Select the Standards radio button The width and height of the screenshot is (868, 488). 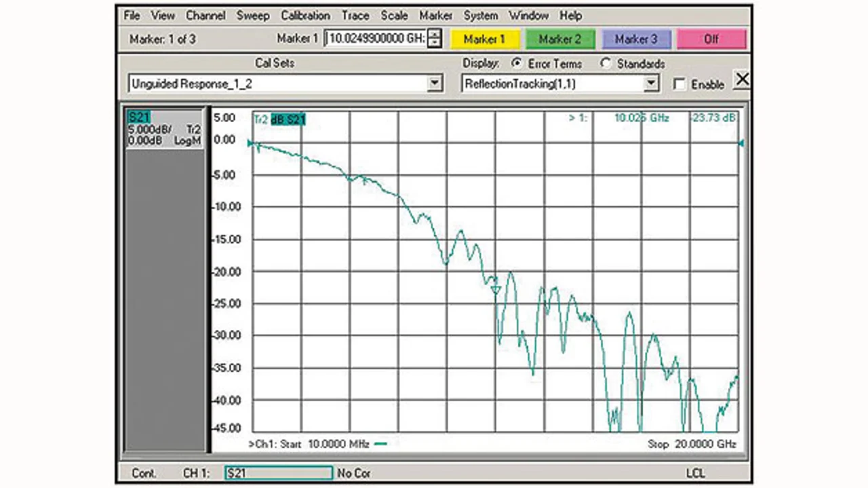coord(606,64)
